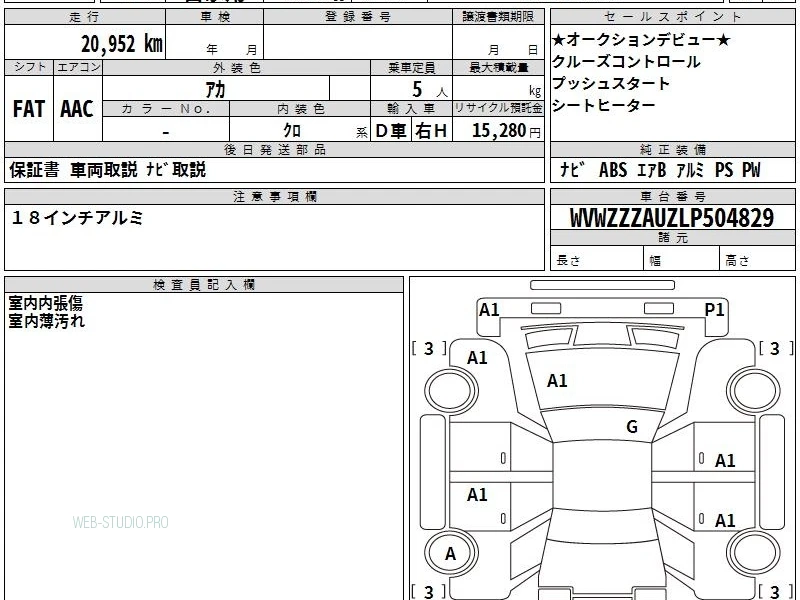Click ABS in the equipment list
The height and width of the screenshot is (600, 800).
[x=613, y=170]
